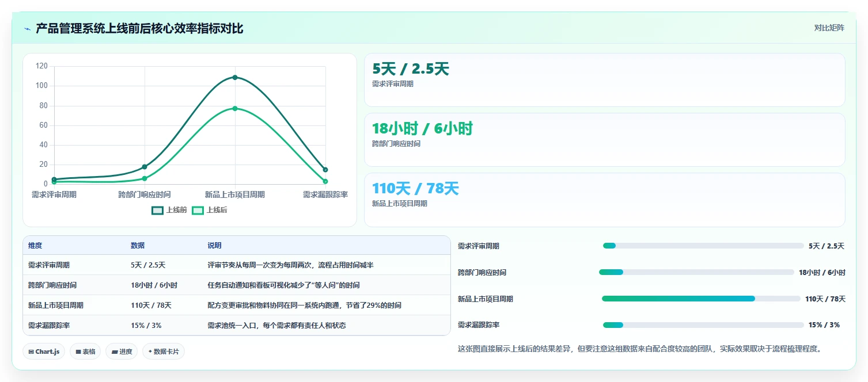The width and height of the screenshot is (868, 382).
Task: Click the description starting 需求池统一入口
Action: coord(276,326)
